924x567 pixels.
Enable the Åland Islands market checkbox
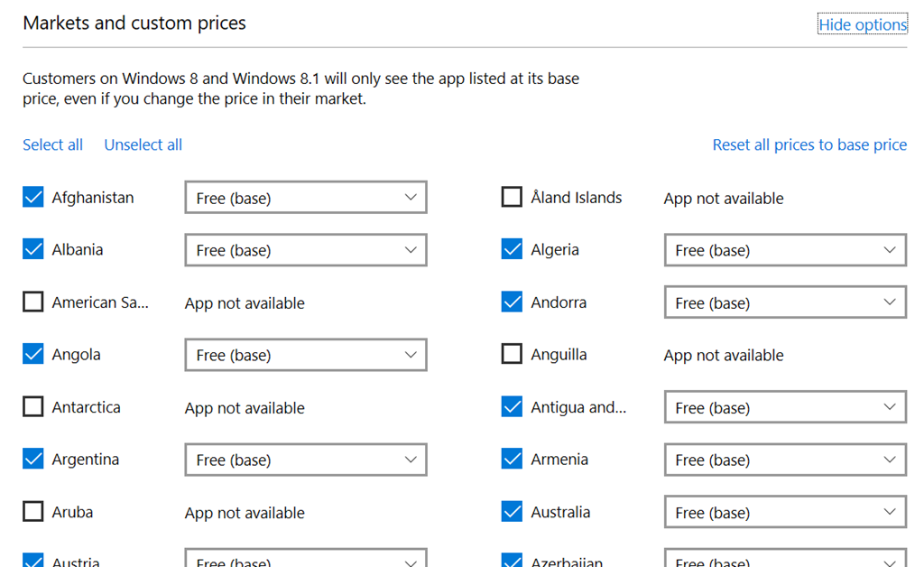coord(512,197)
